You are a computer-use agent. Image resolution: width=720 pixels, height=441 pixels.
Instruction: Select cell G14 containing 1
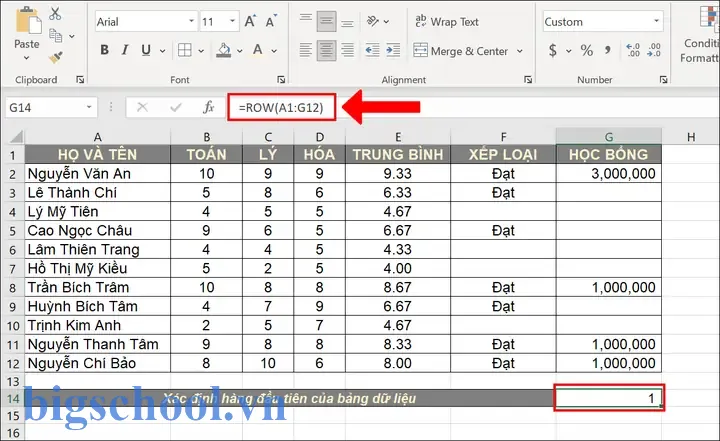[x=608, y=398]
